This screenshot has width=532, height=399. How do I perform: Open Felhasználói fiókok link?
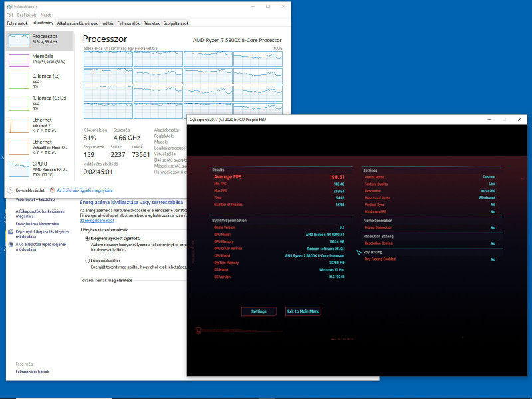tap(32, 372)
